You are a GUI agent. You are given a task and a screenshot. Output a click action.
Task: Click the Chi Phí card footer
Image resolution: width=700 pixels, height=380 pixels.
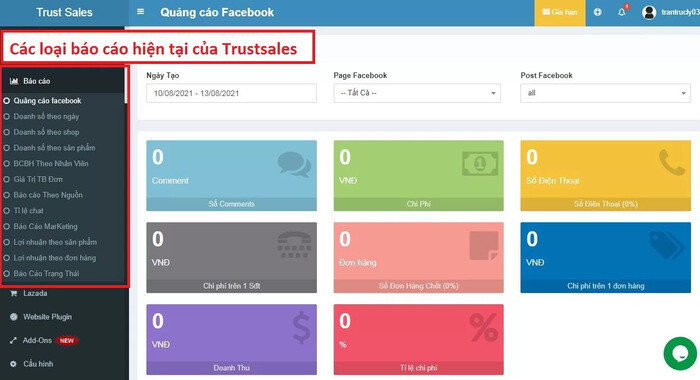(418, 204)
